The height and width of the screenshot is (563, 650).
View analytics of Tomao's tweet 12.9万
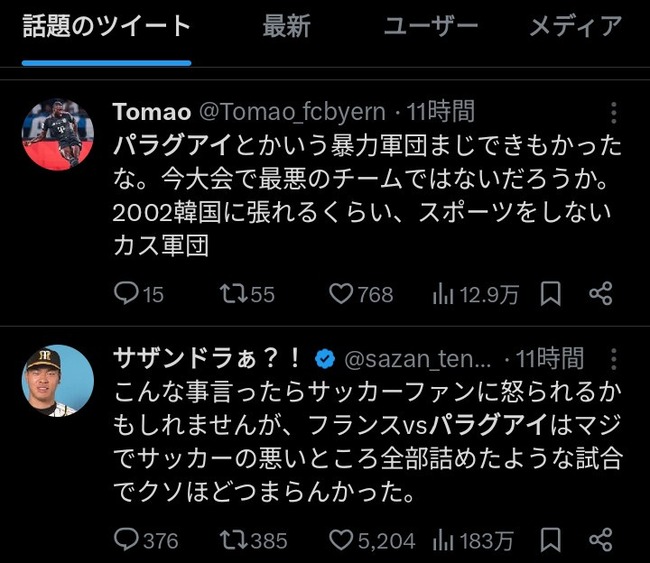click(x=475, y=294)
